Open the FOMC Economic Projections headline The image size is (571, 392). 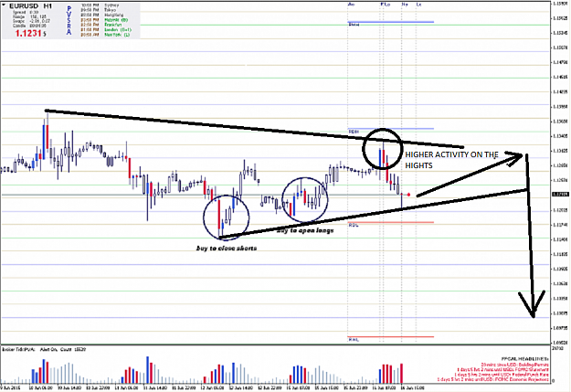(492, 379)
